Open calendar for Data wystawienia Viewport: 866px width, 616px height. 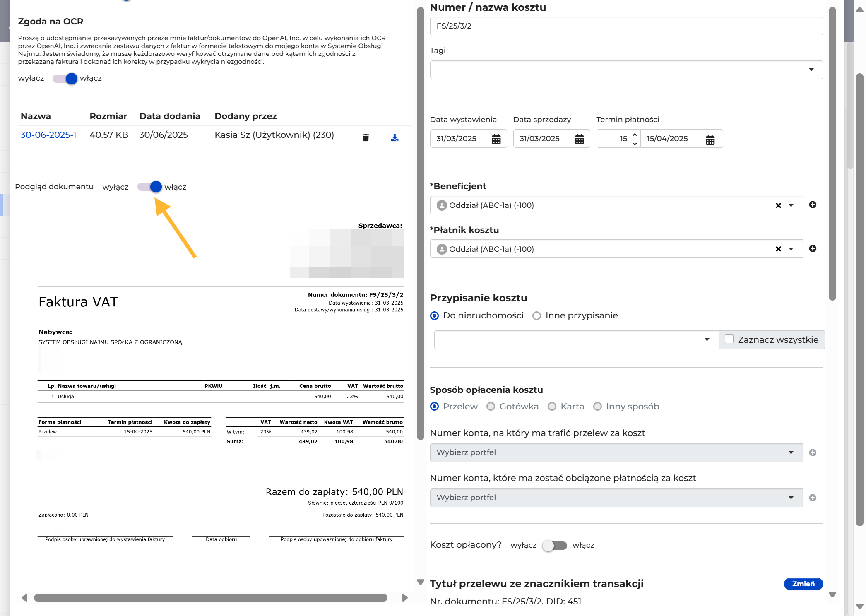pos(496,139)
